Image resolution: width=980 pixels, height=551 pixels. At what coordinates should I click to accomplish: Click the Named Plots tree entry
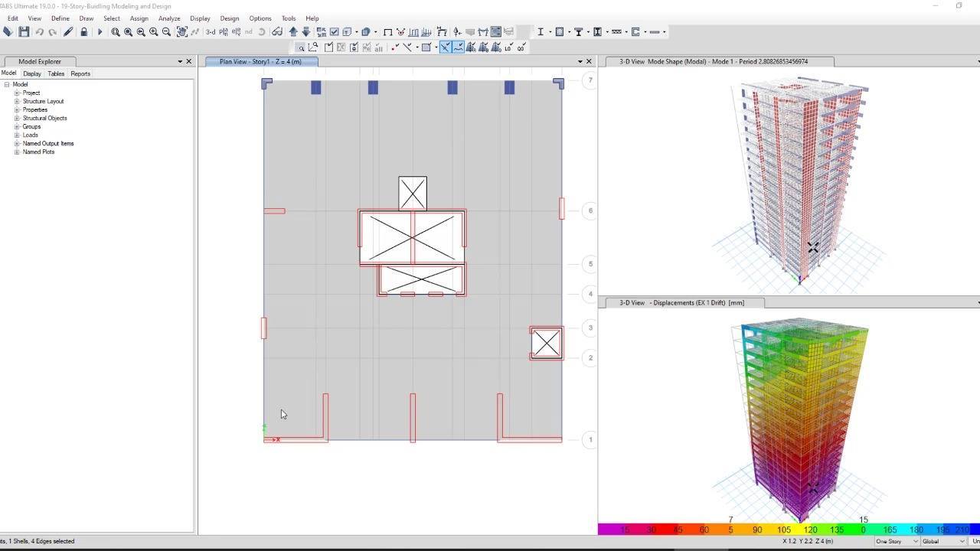[38, 152]
